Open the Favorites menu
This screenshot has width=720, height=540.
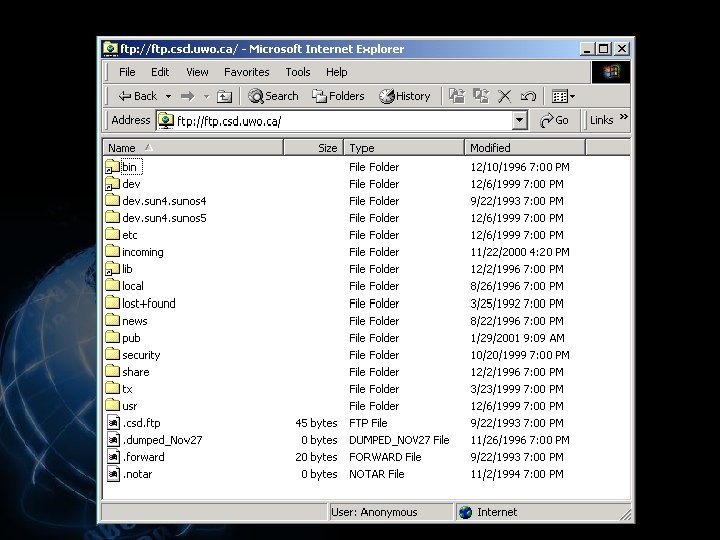pyautogui.click(x=247, y=72)
